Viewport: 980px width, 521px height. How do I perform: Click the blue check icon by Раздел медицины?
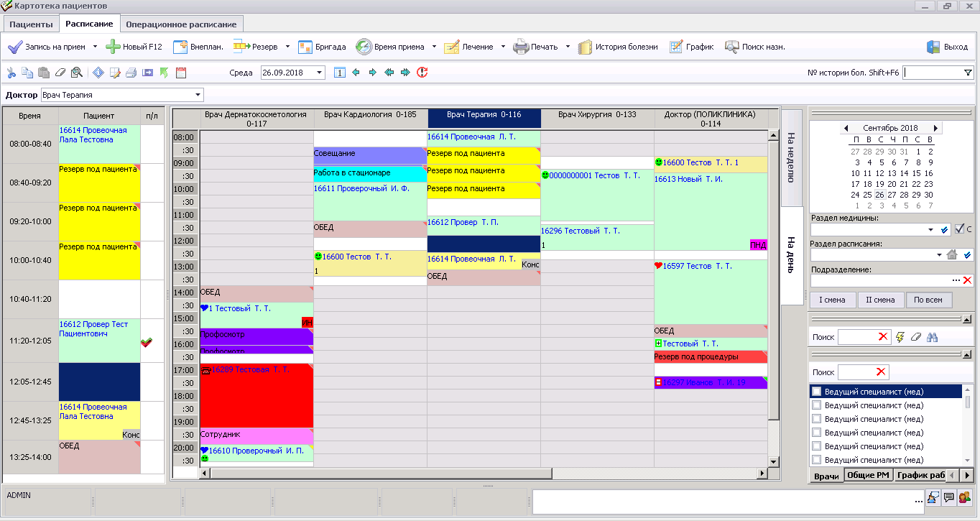[945, 230]
